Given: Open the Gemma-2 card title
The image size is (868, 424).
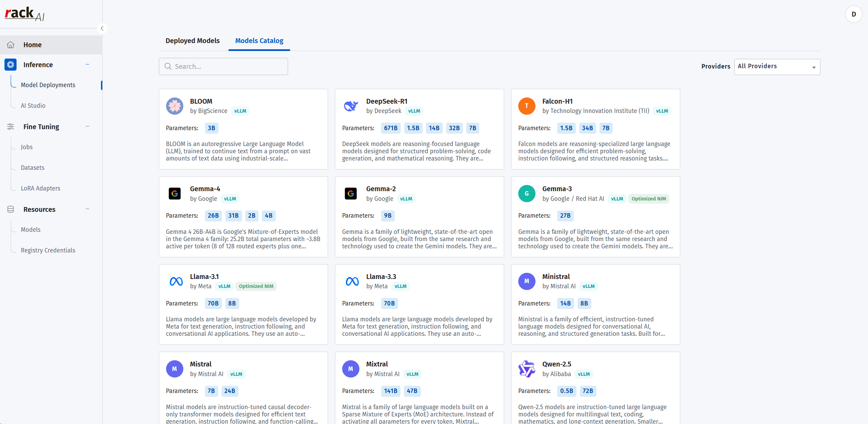Looking at the screenshot, I should (x=381, y=189).
